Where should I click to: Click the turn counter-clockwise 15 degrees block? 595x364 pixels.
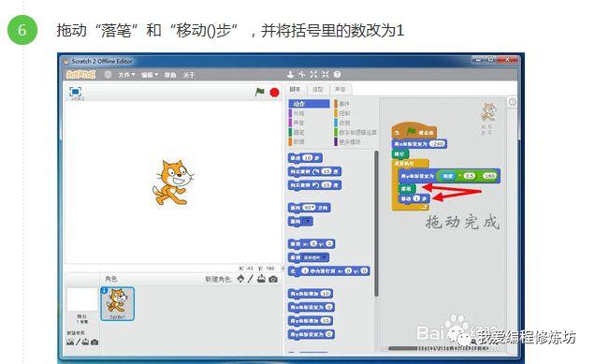[314, 185]
